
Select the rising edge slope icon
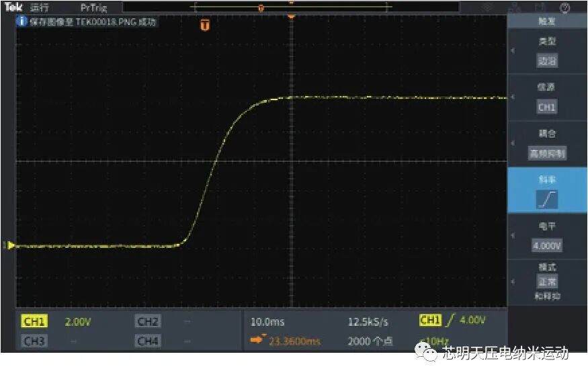pyautogui.click(x=547, y=200)
